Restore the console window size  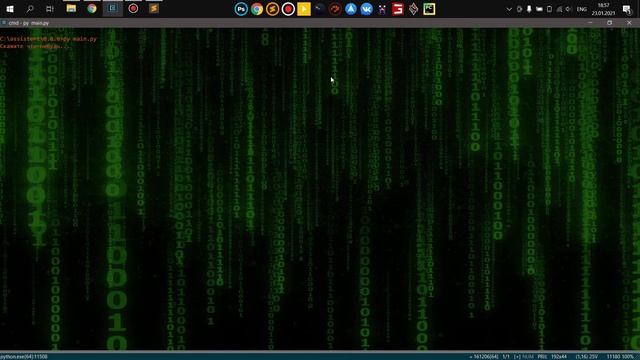(609, 23)
